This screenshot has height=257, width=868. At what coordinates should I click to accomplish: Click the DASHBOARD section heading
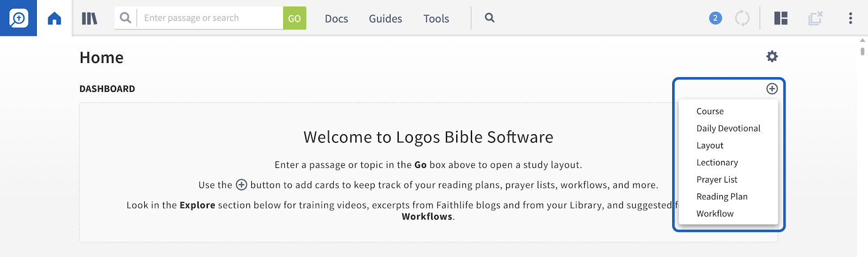point(107,89)
